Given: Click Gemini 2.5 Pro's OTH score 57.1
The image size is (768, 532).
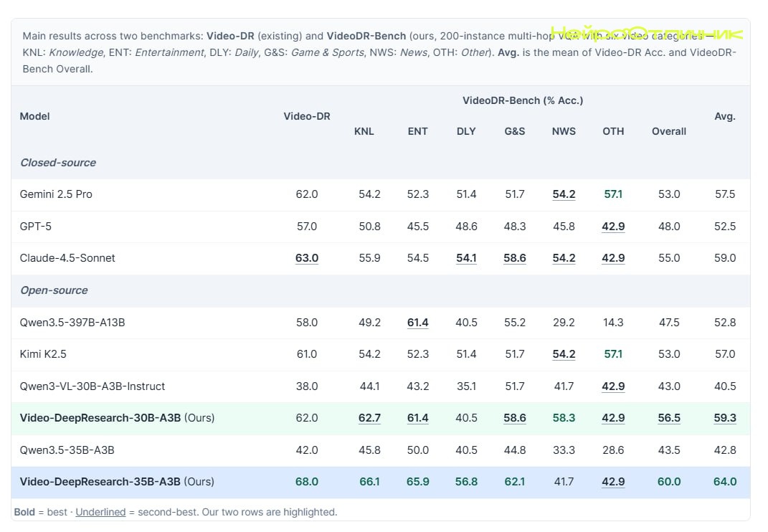Looking at the screenshot, I should [x=613, y=194].
